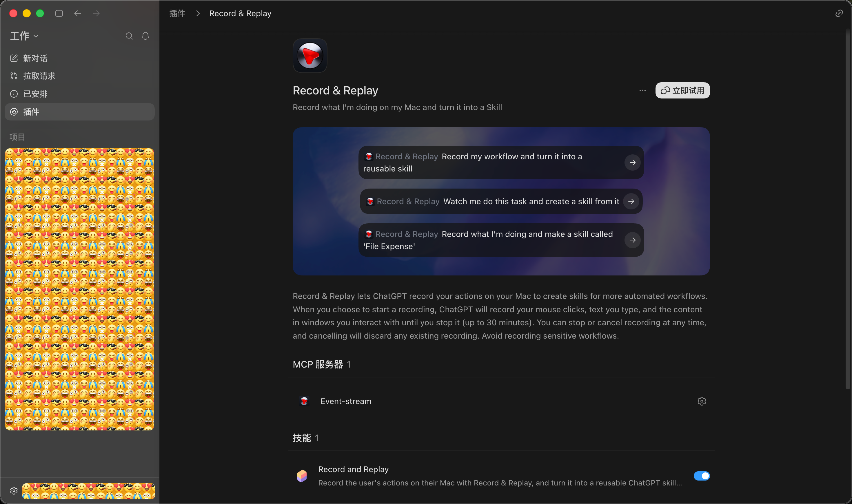Expand the 工作 workspace dropdown

point(24,36)
